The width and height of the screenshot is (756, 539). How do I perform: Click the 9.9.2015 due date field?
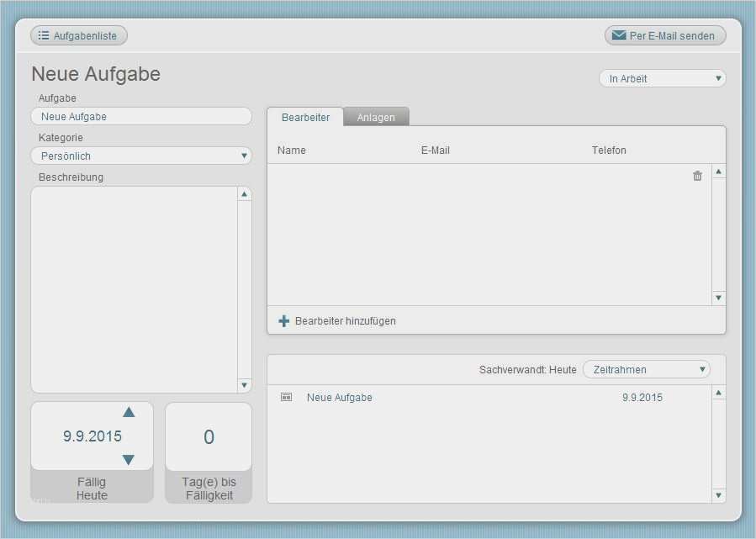(x=93, y=436)
